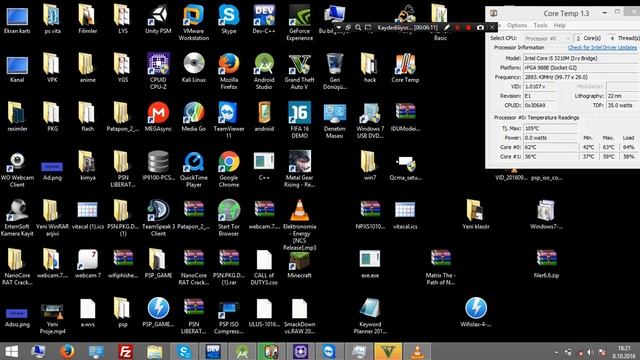This screenshot has width=640, height=360.
Task: Open the hack folder on desktop
Action: point(370,68)
